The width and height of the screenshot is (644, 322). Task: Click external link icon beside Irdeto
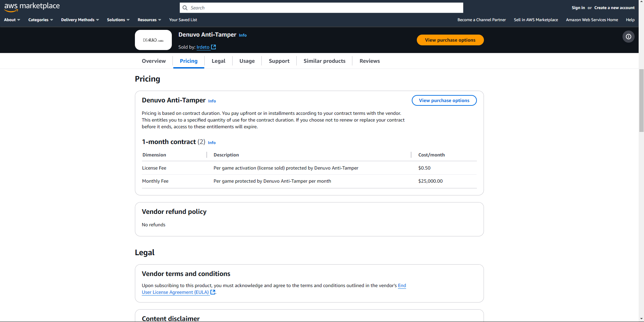click(x=213, y=47)
